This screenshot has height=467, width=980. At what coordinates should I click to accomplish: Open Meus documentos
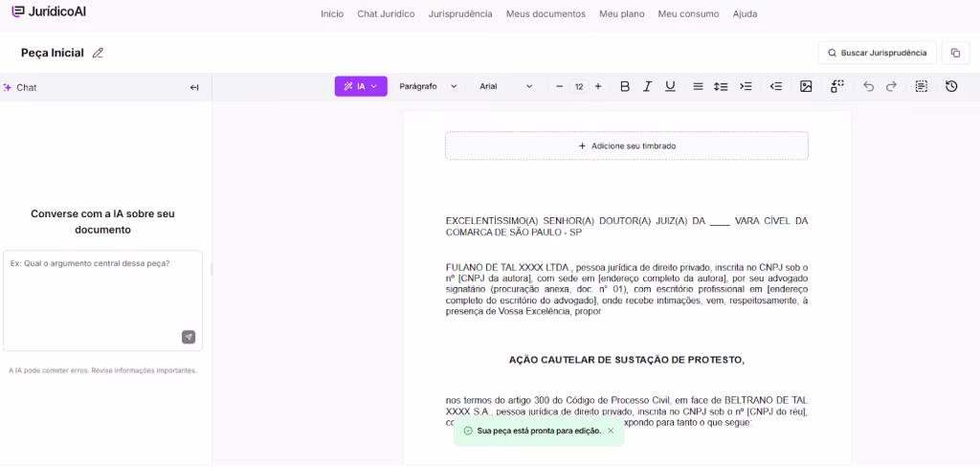546,13
